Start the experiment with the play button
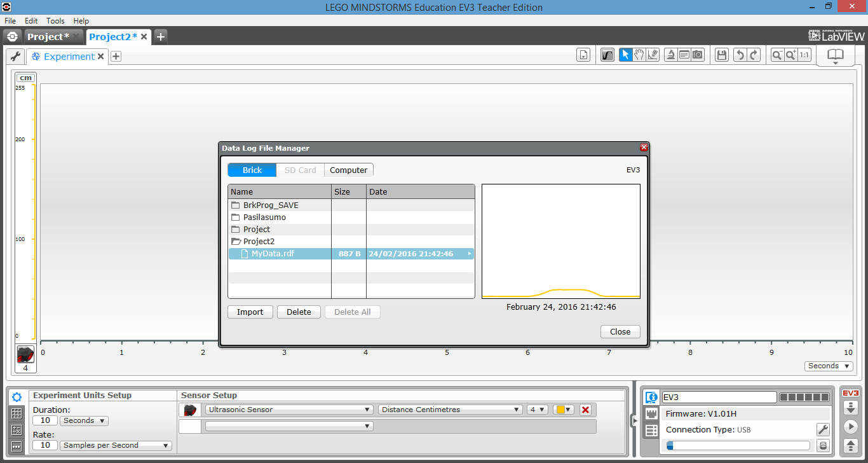868x463 pixels. [850, 426]
